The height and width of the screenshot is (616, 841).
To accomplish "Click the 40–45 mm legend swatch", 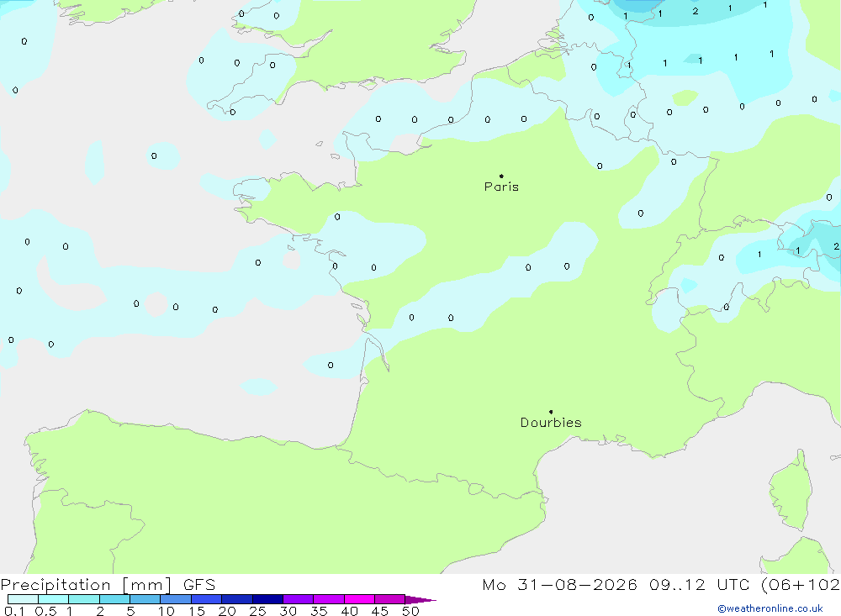I will point(359,599).
